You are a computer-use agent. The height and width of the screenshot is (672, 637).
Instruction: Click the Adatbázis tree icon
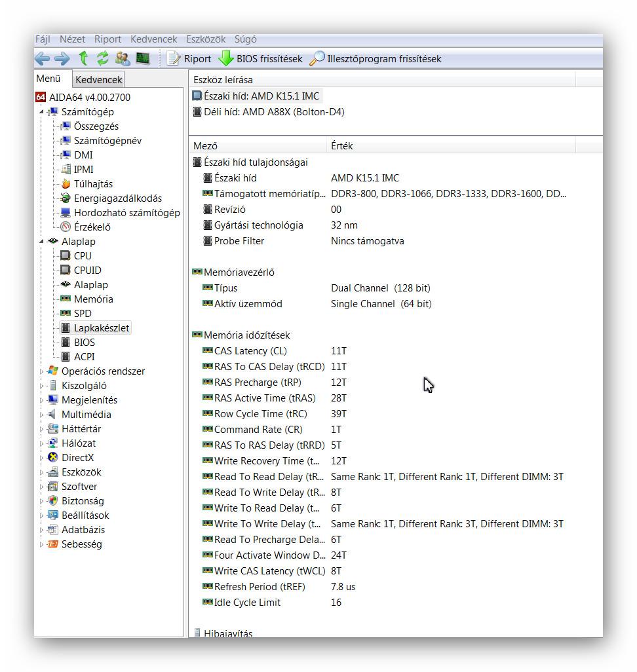(x=53, y=530)
